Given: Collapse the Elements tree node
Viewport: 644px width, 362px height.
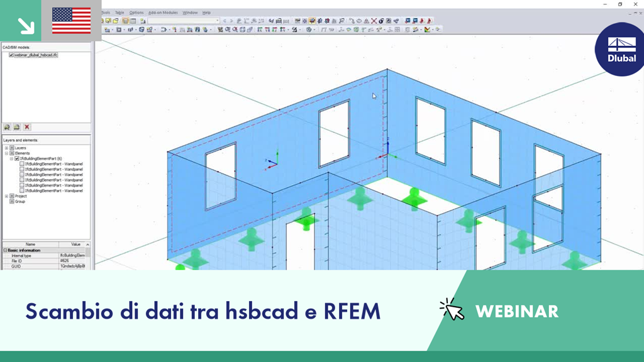Looking at the screenshot, I should pyautogui.click(x=6, y=153).
